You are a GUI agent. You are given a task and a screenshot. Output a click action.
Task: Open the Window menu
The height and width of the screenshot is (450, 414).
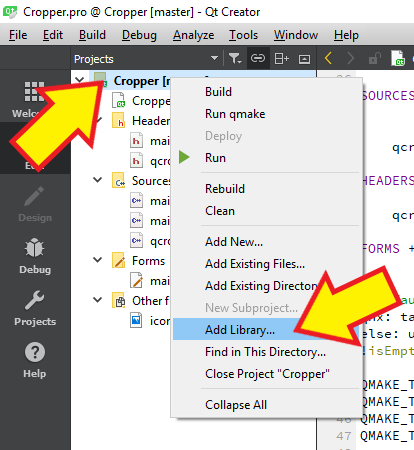296,35
